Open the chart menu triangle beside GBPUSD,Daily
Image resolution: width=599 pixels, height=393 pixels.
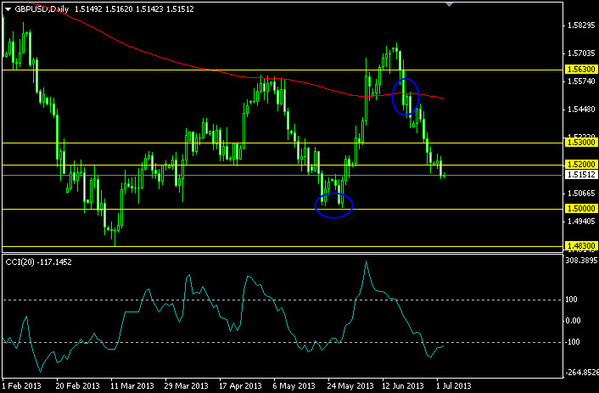pyautogui.click(x=8, y=10)
